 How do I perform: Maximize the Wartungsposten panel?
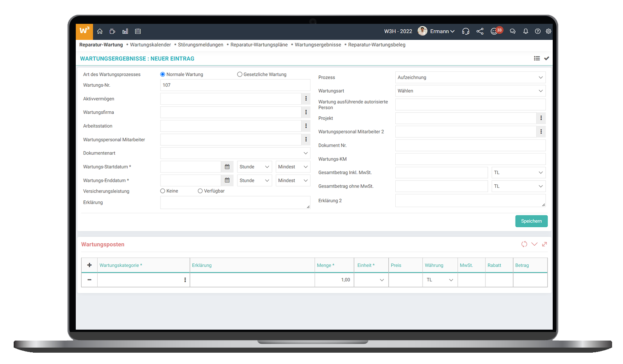coord(544,244)
